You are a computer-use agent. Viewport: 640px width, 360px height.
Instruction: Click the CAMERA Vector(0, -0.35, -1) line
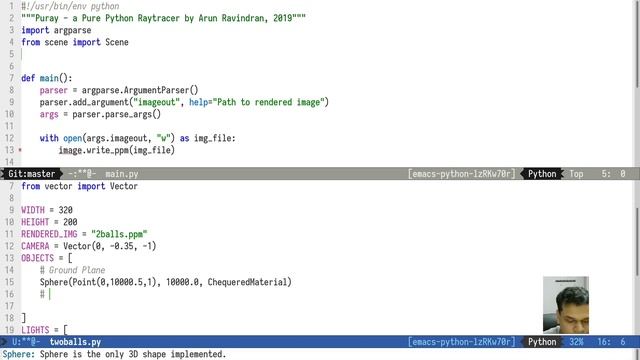[x=89, y=246]
